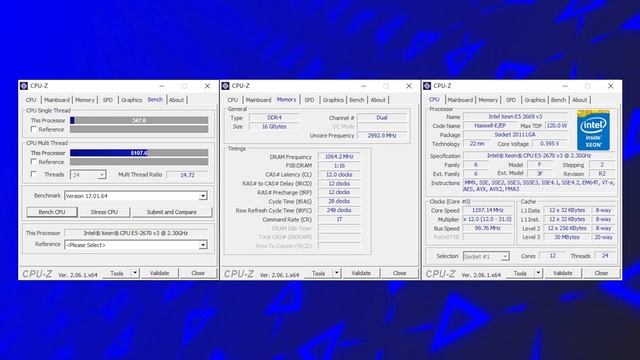Image resolution: width=640 pixels, height=360 pixels.
Task: Open the Socket #1 selection dropdown
Action: point(486,256)
